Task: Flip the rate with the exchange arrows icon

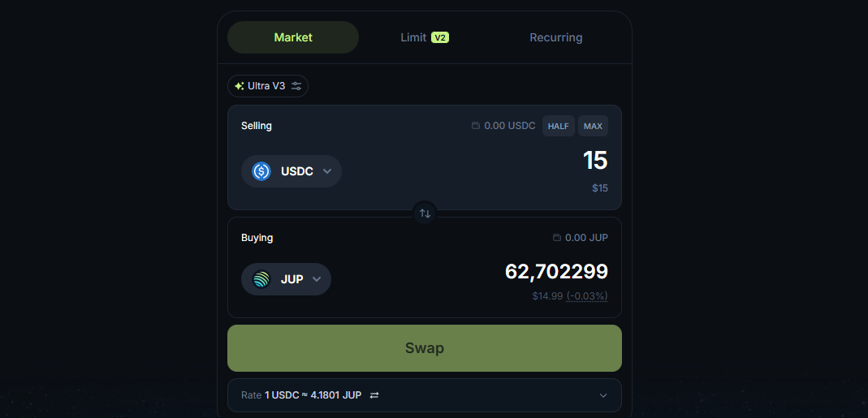Action: (x=374, y=395)
